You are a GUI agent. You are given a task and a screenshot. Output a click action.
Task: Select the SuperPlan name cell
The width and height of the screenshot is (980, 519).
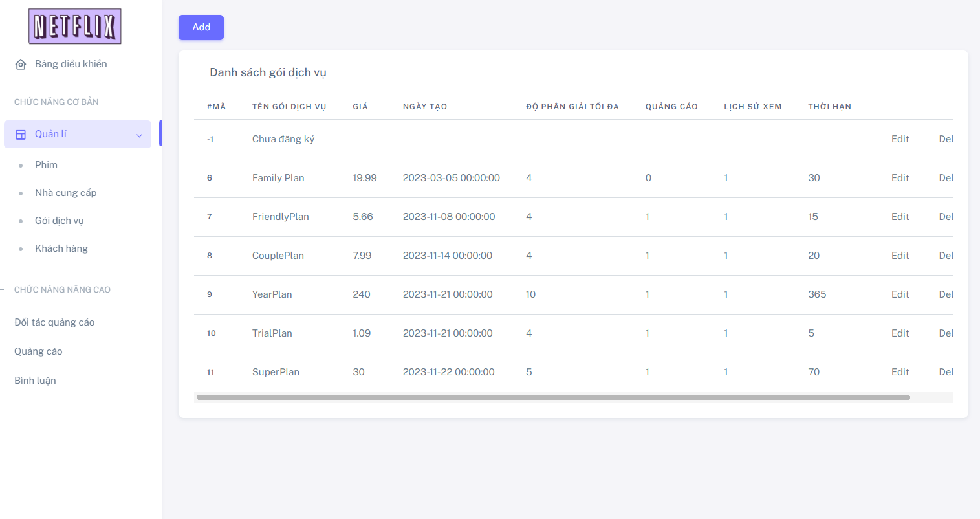(276, 372)
